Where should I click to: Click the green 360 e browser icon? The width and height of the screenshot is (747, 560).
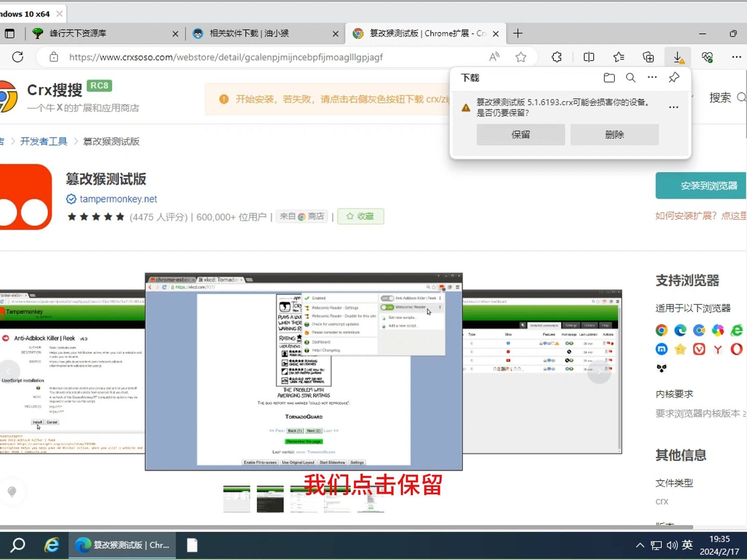coord(737,330)
